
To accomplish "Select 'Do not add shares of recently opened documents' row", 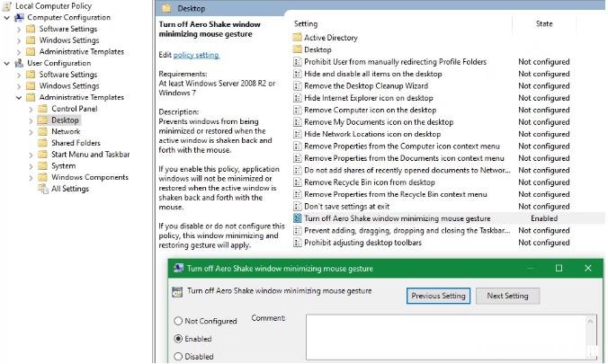I will (407, 170).
